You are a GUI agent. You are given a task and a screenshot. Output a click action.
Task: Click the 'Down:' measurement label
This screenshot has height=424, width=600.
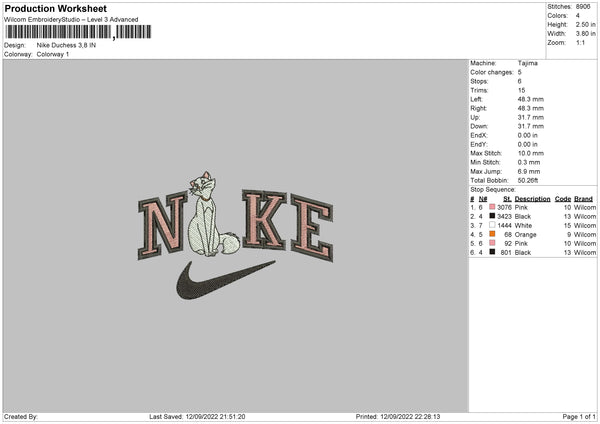click(x=479, y=126)
